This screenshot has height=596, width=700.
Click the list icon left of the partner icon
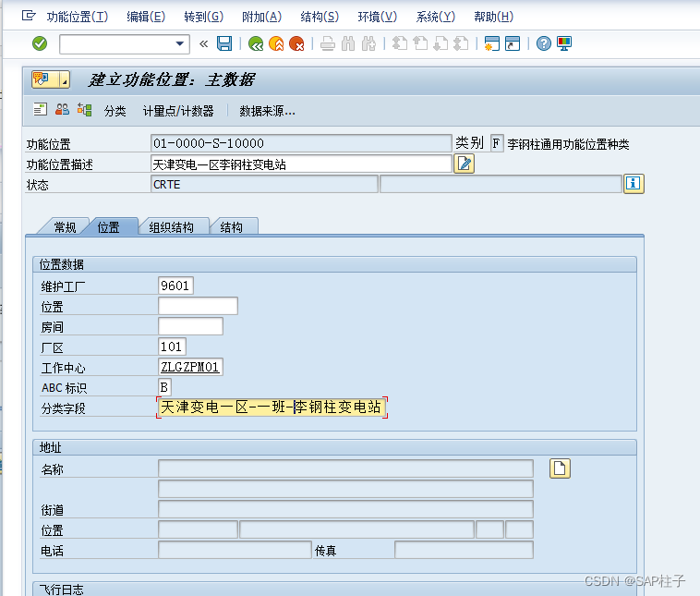41,109
